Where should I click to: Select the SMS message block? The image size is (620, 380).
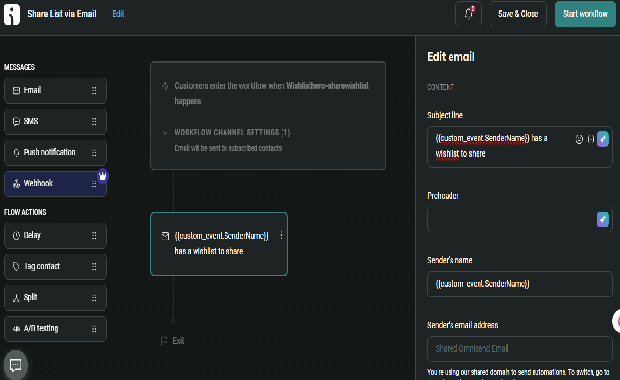coord(55,121)
